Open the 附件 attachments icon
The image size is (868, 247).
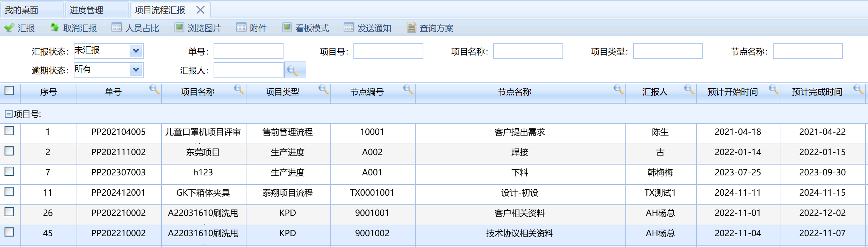241,28
